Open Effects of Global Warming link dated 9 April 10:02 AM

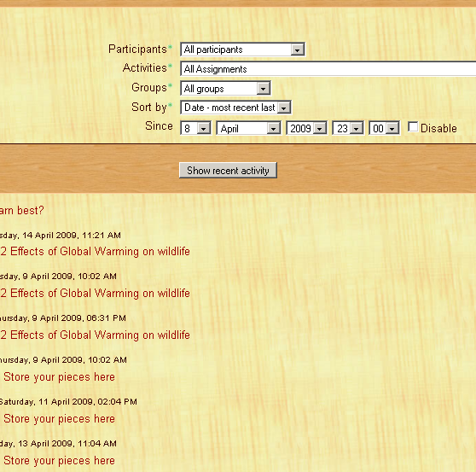pos(95,293)
